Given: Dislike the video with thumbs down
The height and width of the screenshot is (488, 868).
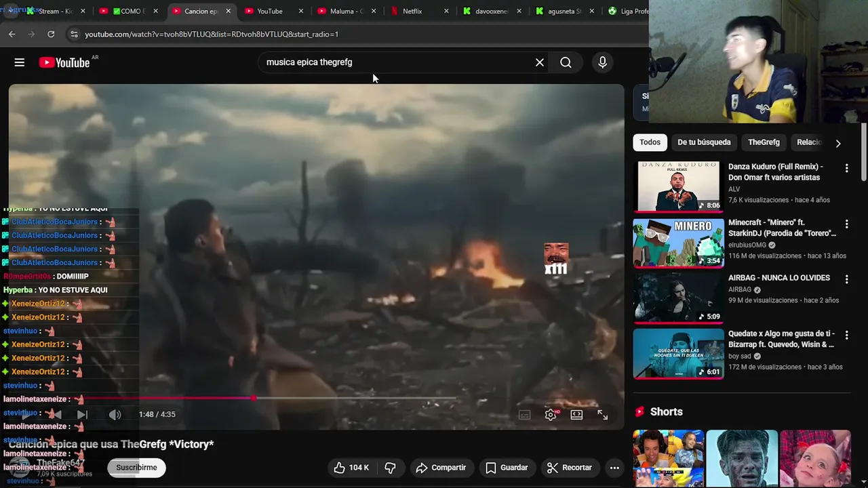Looking at the screenshot, I should pyautogui.click(x=390, y=468).
